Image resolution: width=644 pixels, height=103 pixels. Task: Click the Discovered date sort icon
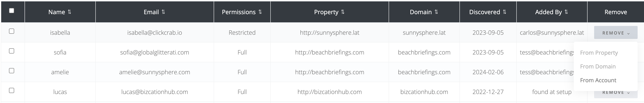[505, 12]
